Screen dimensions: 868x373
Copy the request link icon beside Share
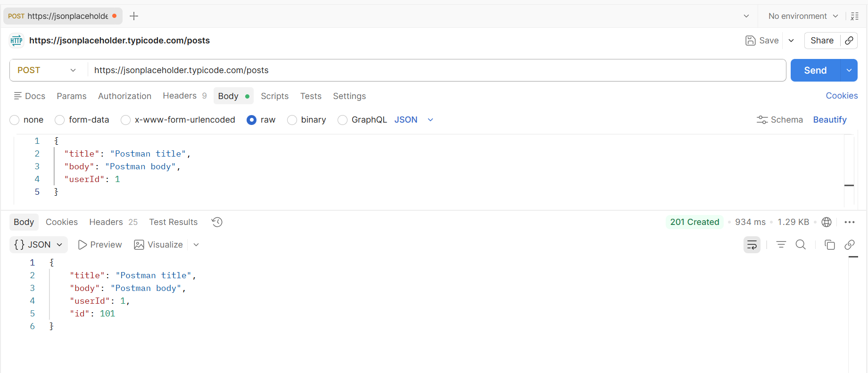pos(849,41)
